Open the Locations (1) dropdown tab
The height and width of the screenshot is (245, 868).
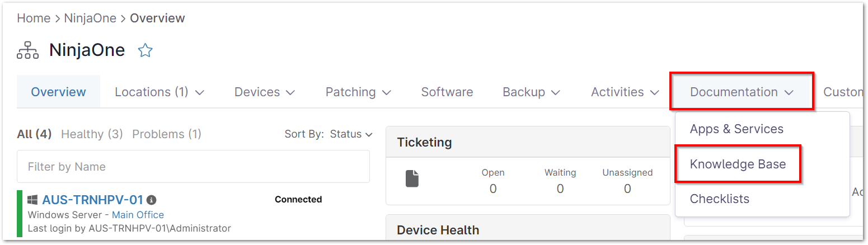pos(159,92)
